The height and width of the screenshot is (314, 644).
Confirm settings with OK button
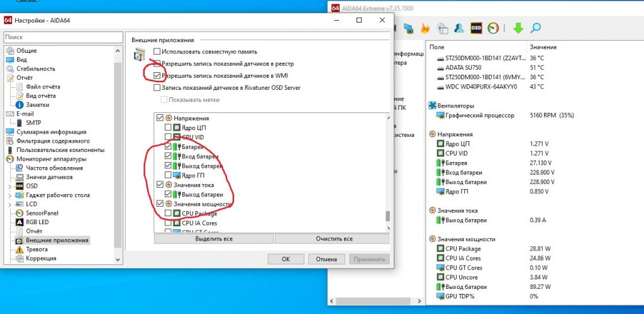(x=286, y=259)
